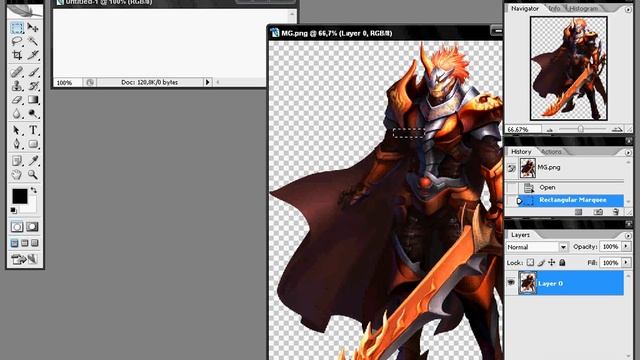The width and height of the screenshot is (640, 360).
Task: Switch to the Histogram tab
Action: point(584,8)
